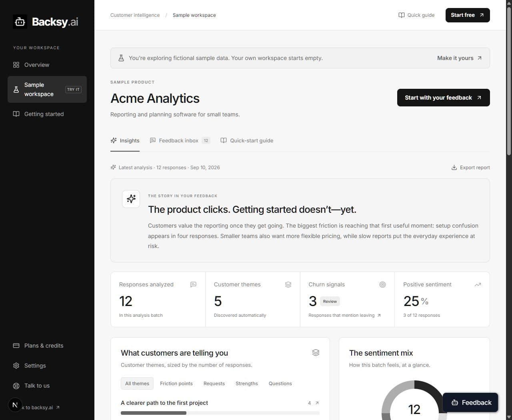Click the chat icon in Responses analyzed card
This screenshot has height=420, width=512.
[193, 284]
